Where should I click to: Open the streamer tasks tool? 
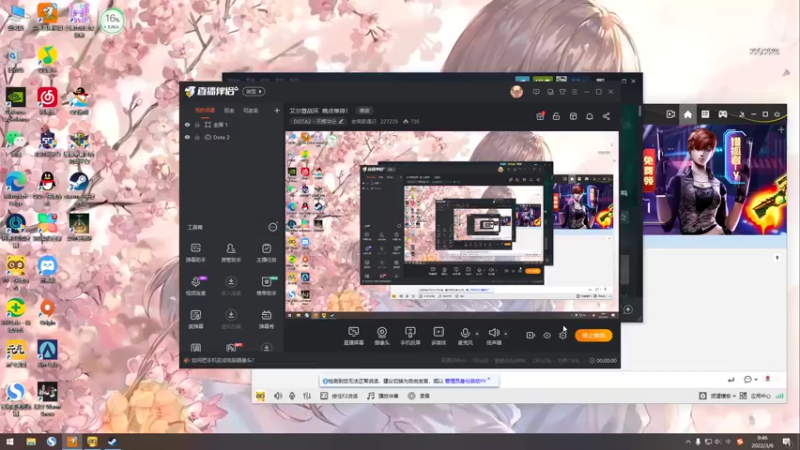(x=266, y=252)
